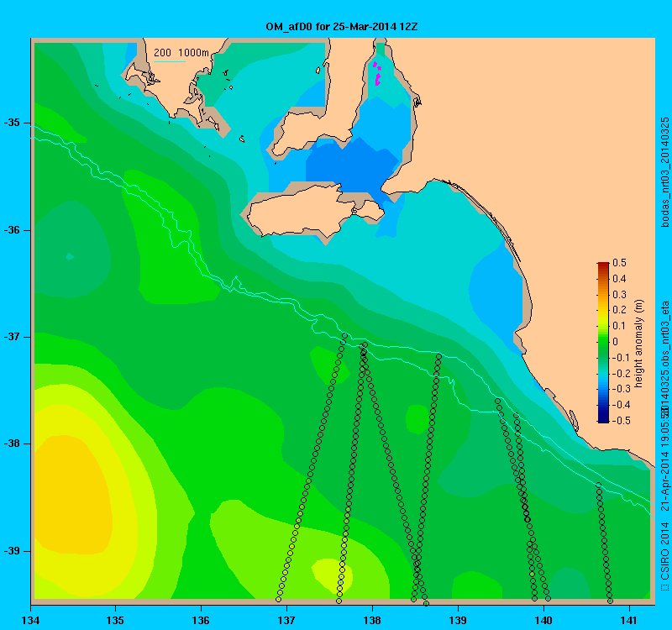Screen dimensions: 672x630
Task: Click the colorbar value 0.1
Action: click(x=619, y=326)
